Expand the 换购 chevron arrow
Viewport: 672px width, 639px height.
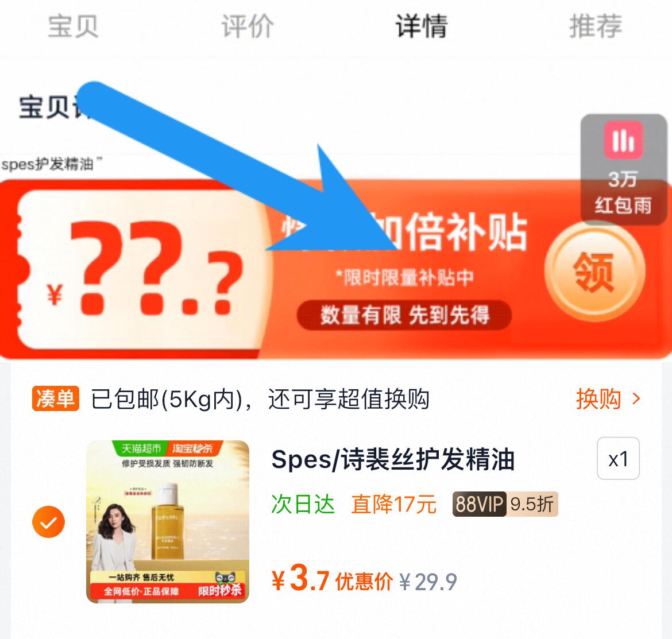pos(636,399)
